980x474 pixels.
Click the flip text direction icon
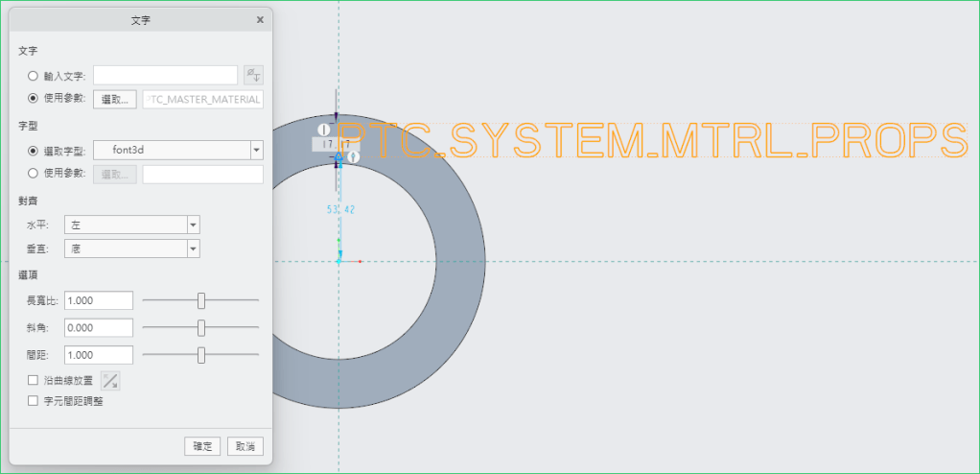pos(111,381)
